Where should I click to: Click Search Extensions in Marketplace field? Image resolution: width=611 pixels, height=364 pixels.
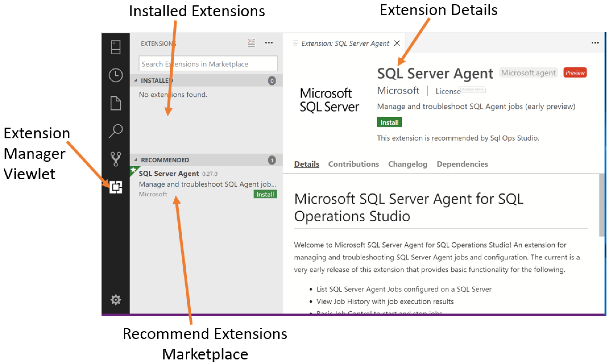[208, 64]
